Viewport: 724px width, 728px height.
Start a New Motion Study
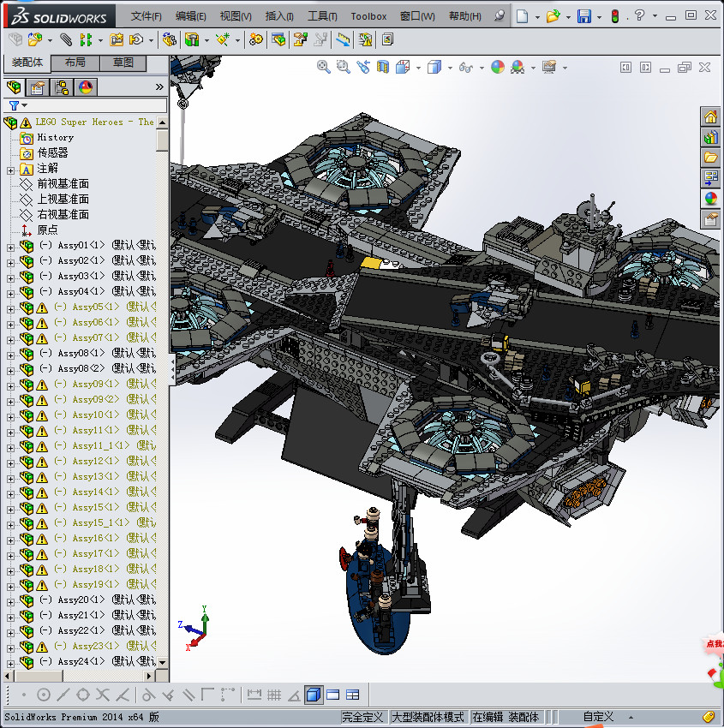pyautogui.click(x=255, y=40)
